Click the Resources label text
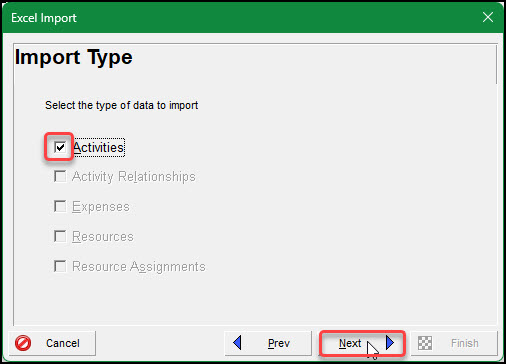 click(103, 237)
